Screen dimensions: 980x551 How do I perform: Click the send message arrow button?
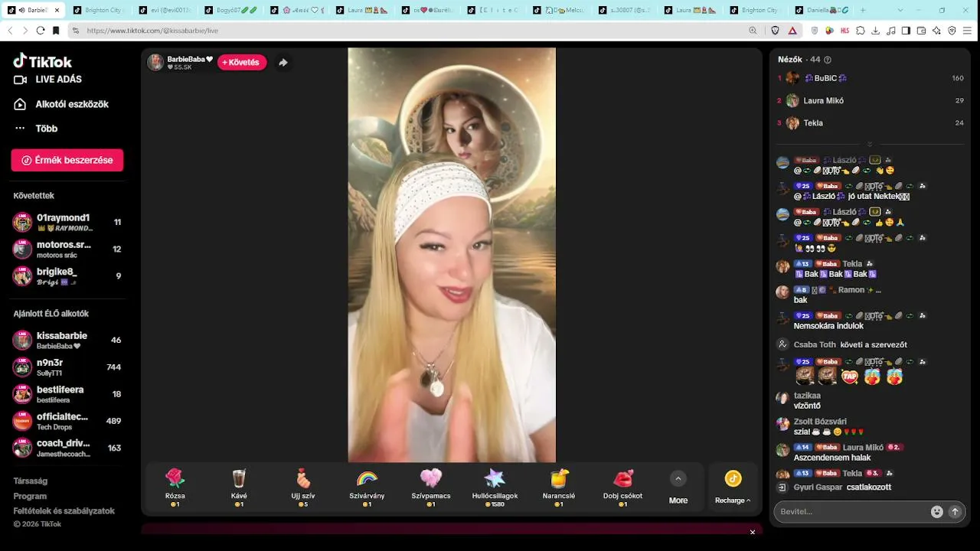pos(955,512)
